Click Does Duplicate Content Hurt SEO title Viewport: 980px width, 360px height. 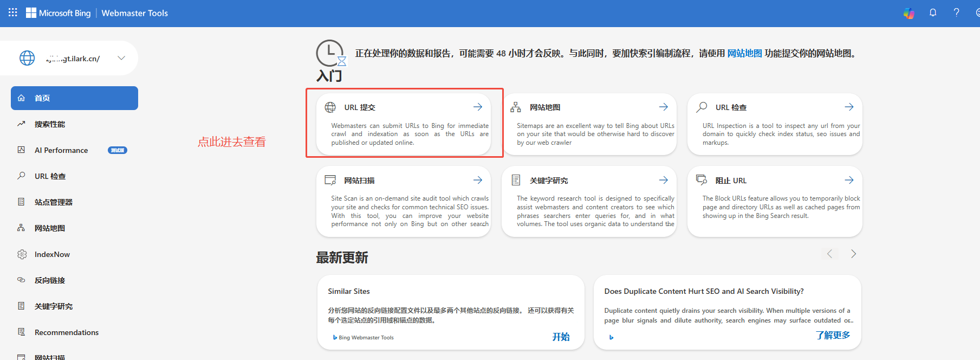704,291
